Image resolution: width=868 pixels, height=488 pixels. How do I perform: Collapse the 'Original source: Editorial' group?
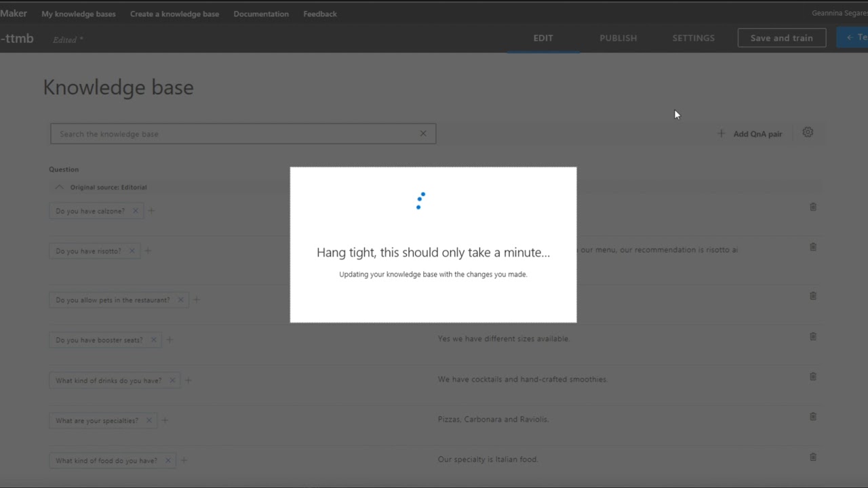tap(60, 187)
